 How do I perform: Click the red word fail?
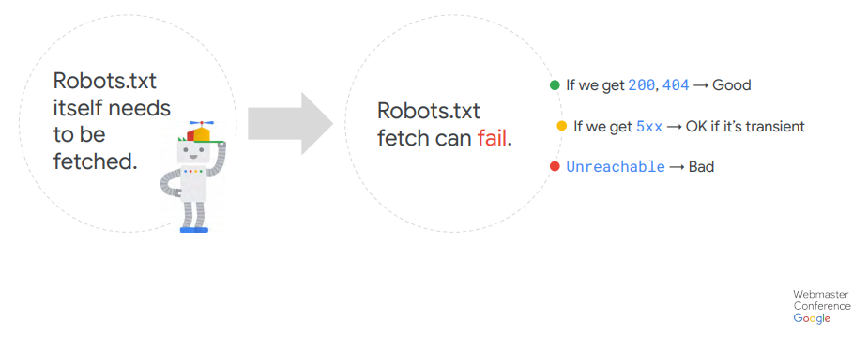(492, 138)
